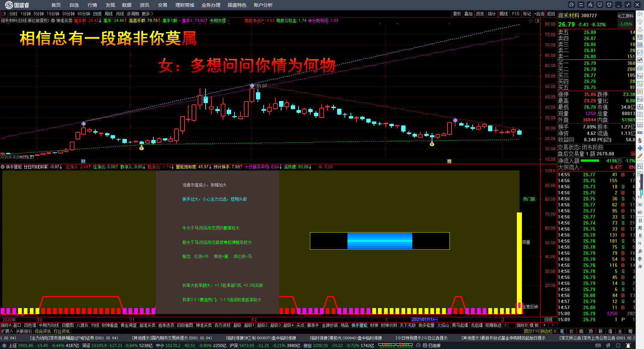Click the target crosshair icon in status bar

point(618,345)
